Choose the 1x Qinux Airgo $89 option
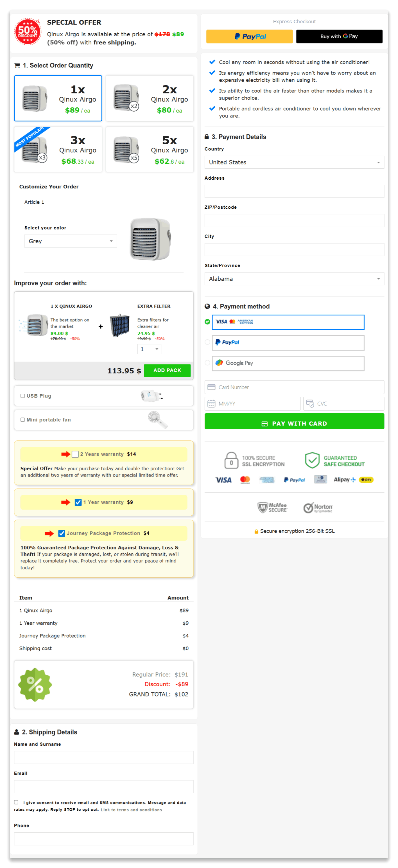 point(58,98)
